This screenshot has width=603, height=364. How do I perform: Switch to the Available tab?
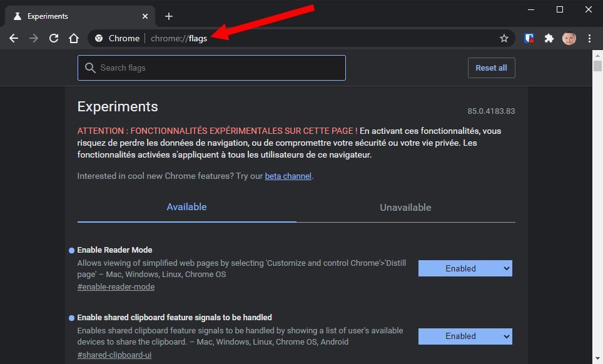pyautogui.click(x=186, y=207)
